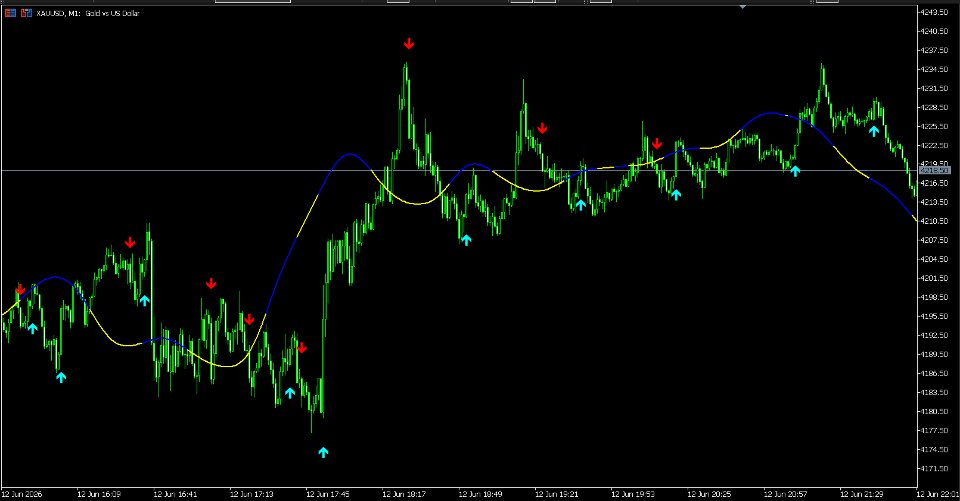This screenshot has width=960, height=501.
Task: Click the price scale value 4201.50
Action: 935,278
